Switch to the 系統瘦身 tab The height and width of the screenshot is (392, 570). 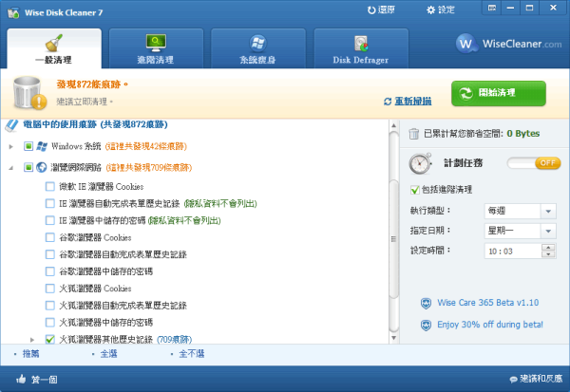tap(258, 48)
